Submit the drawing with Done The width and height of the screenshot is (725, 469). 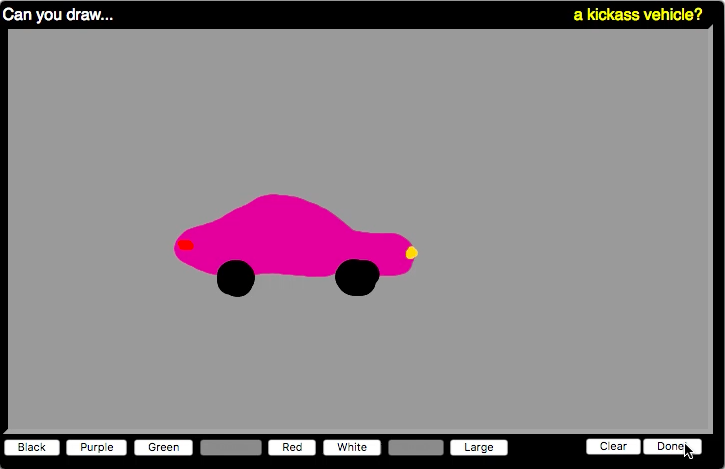tap(672, 446)
